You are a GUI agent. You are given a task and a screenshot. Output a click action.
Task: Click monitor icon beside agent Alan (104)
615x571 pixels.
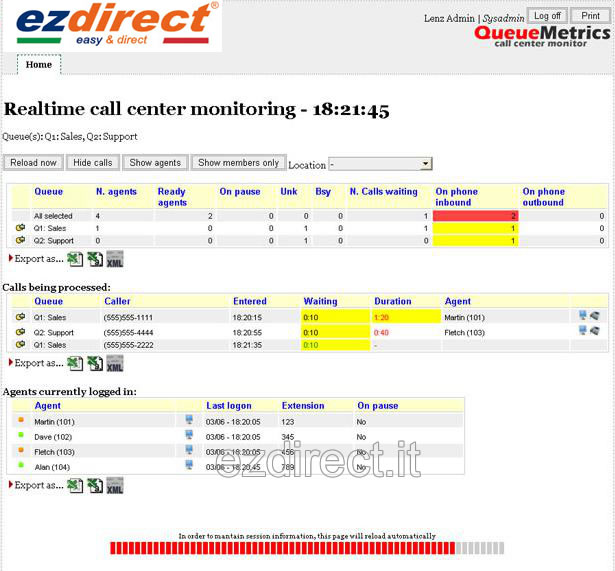189,464
